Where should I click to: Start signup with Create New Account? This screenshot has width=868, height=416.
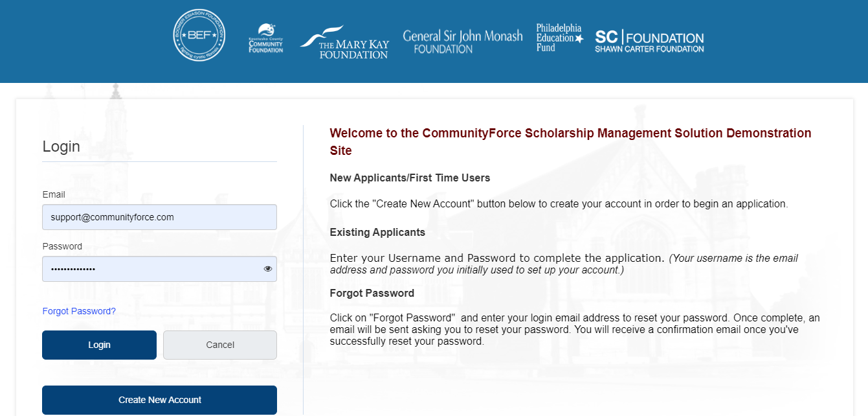(x=159, y=400)
